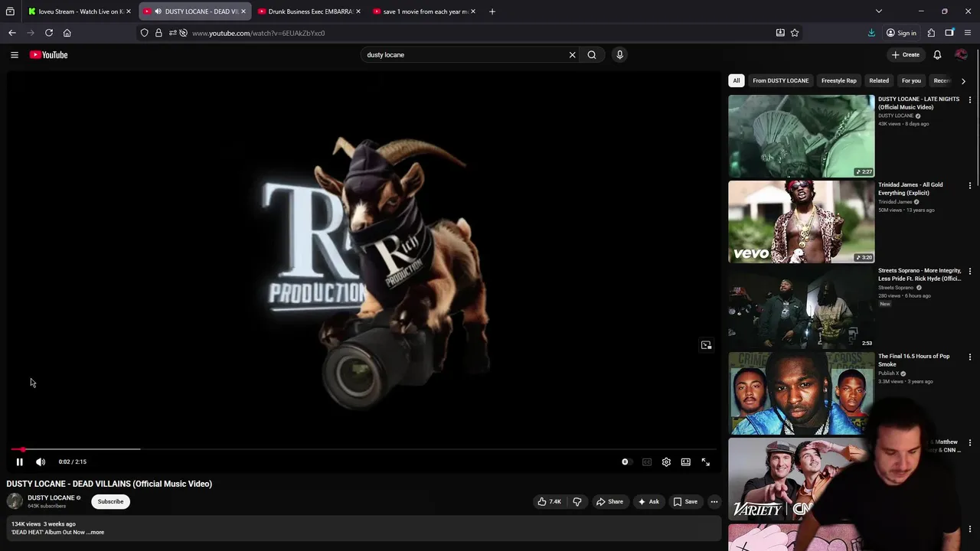Open DUSTY LOCANE channel name link
Viewport: 980px width, 551px height.
click(51, 497)
